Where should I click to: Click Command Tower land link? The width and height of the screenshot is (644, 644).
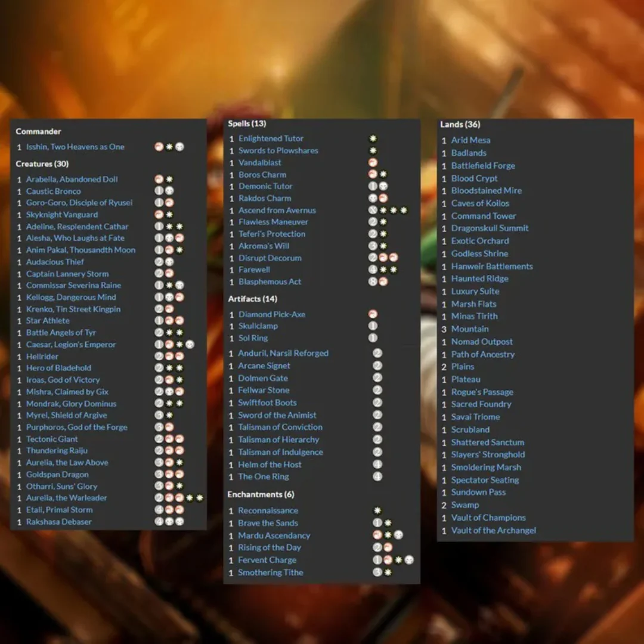[x=484, y=216]
